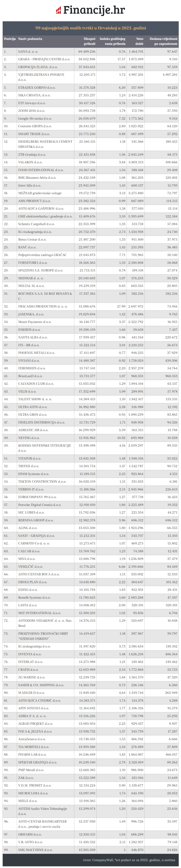
Task: Click the Porsche Digital Croatia d.o.o. name
Action: [40, 505]
